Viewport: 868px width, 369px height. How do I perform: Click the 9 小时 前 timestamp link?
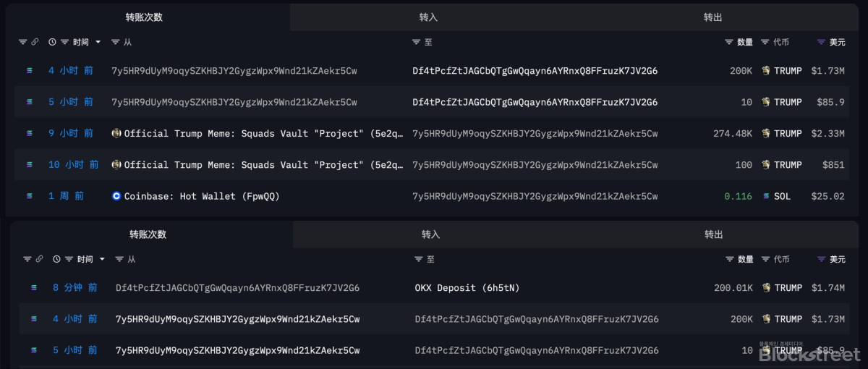point(71,133)
